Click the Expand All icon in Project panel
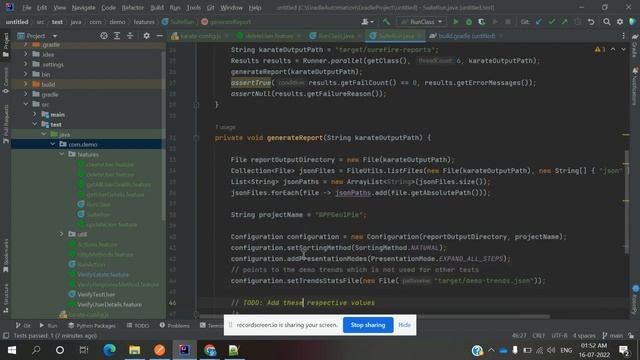The height and width of the screenshot is (360, 640). tap(117, 36)
